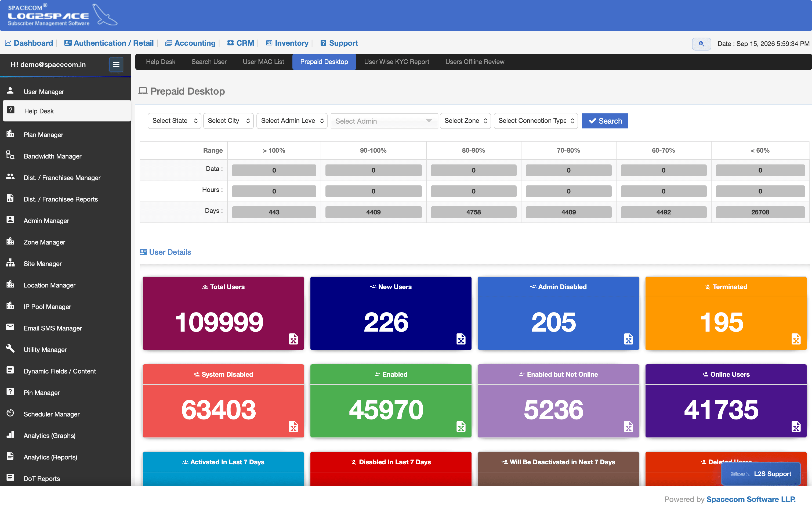The image size is (812, 510).
Task: Click the Dist. / Franchisee Reports document icon
Action: pyautogui.click(x=10, y=198)
